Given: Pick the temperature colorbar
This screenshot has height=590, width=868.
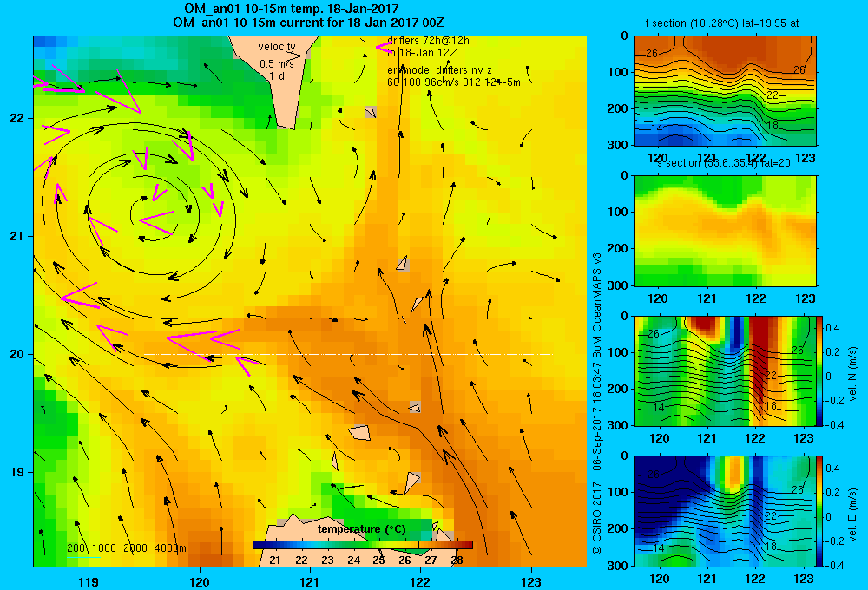Looking at the screenshot, I should point(363,545).
